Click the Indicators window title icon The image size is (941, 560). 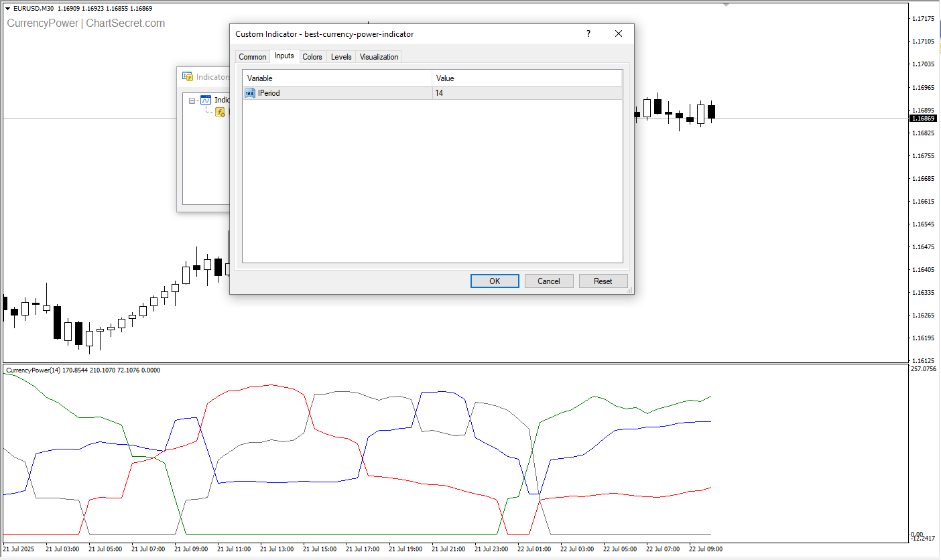188,76
